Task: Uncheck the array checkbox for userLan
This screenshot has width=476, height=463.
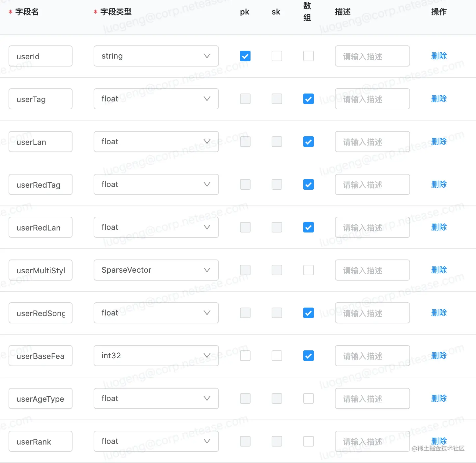Action: pos(309,142)
